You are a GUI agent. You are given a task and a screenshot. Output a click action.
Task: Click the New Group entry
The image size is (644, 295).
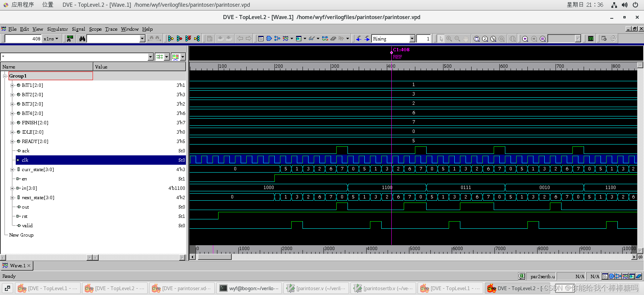[x=21, y=235]
